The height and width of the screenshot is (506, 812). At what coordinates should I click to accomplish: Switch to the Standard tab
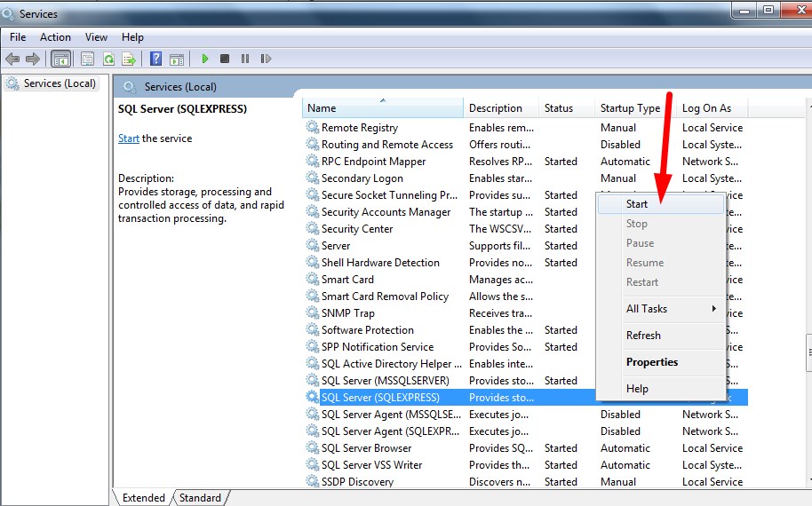click(x=200, y=498)
